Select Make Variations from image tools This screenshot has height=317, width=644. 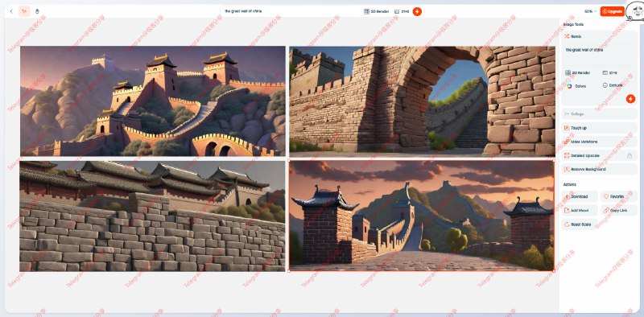[599, 142]
